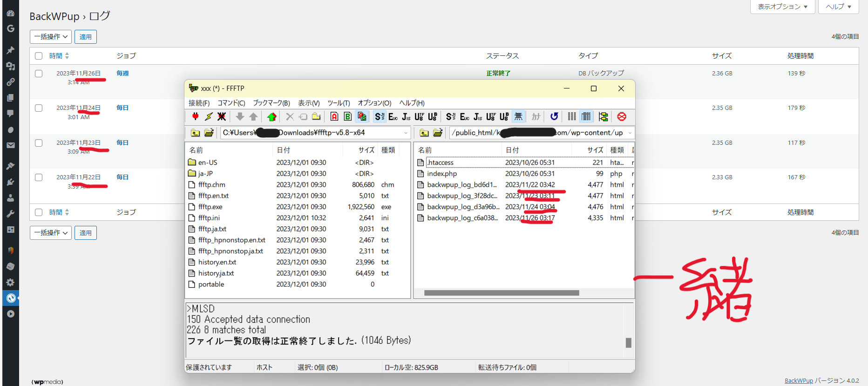Tick checkbox for 2023年11月22日 log
The image size is (868, 386).
coord(39,177)
